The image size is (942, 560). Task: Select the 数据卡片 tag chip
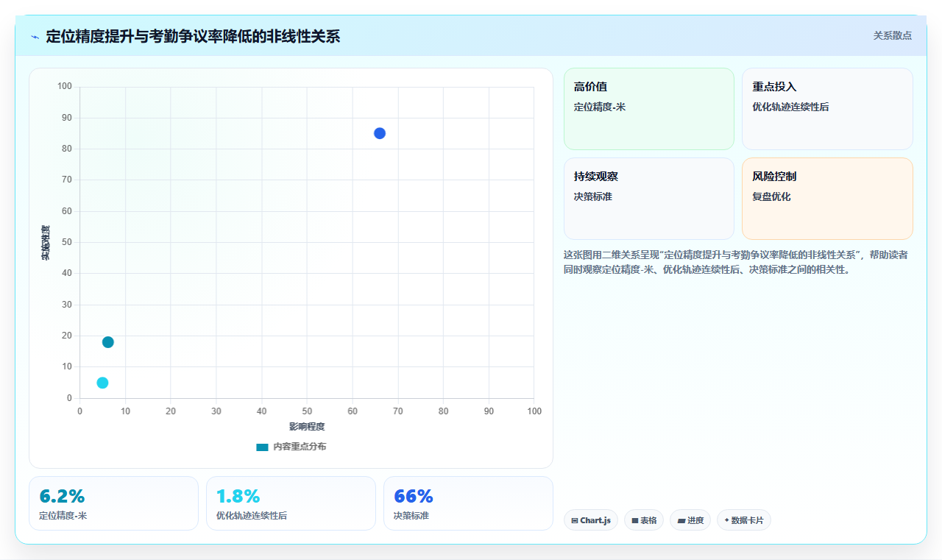744,520
